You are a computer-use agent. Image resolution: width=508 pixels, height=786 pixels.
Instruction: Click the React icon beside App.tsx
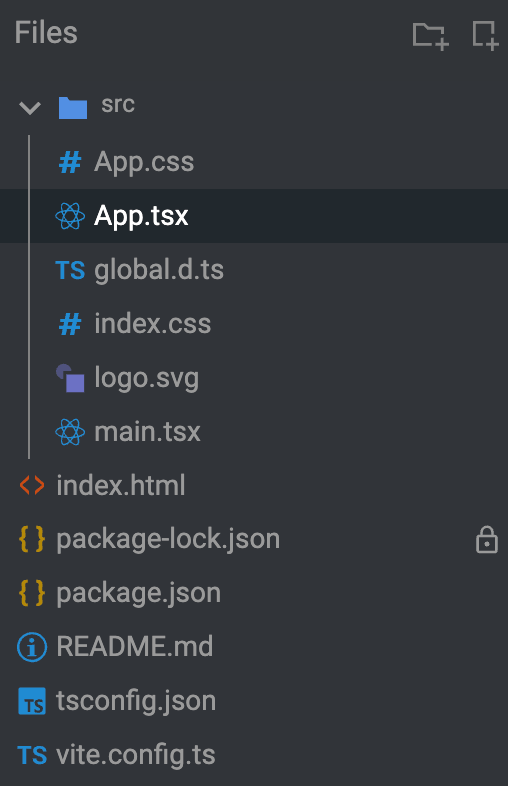(x=70, y=216)
